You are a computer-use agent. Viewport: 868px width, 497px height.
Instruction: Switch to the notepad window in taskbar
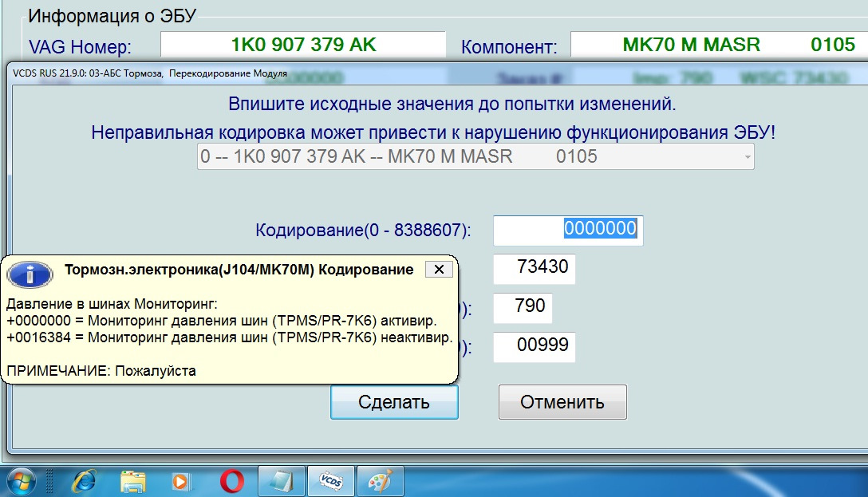281,481
